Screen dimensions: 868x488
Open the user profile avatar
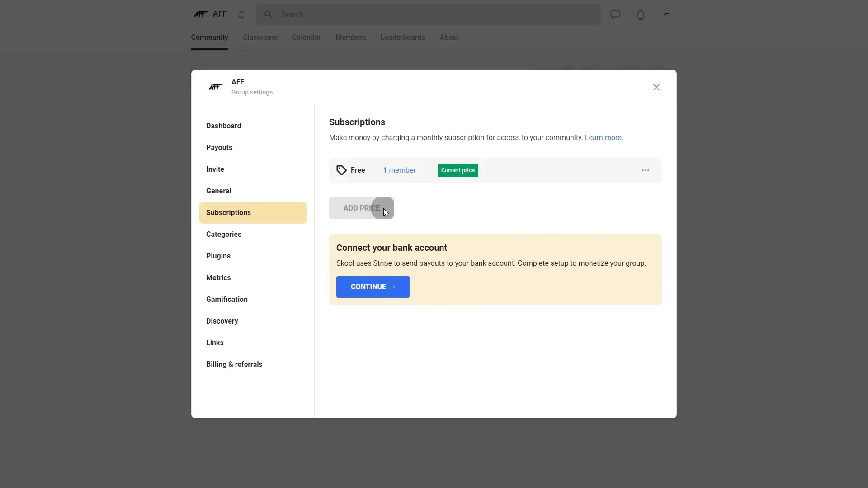coord(666,14)
